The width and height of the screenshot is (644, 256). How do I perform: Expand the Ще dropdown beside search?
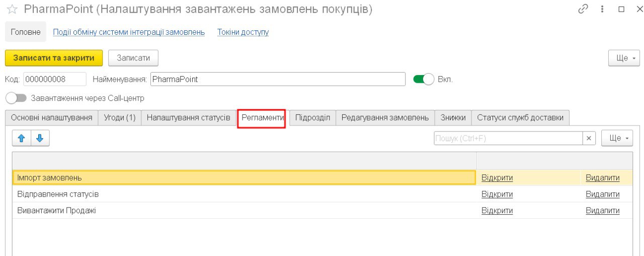tap(617, 138)
